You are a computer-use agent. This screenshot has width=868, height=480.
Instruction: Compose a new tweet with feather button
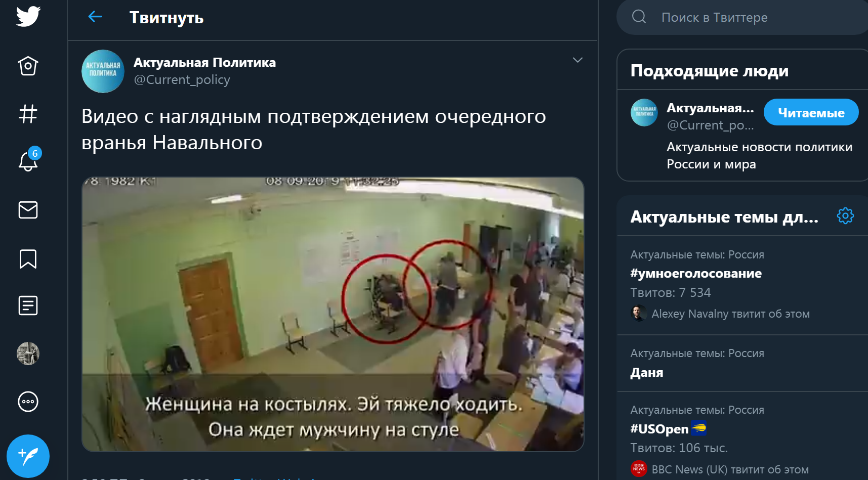point(28,456)
